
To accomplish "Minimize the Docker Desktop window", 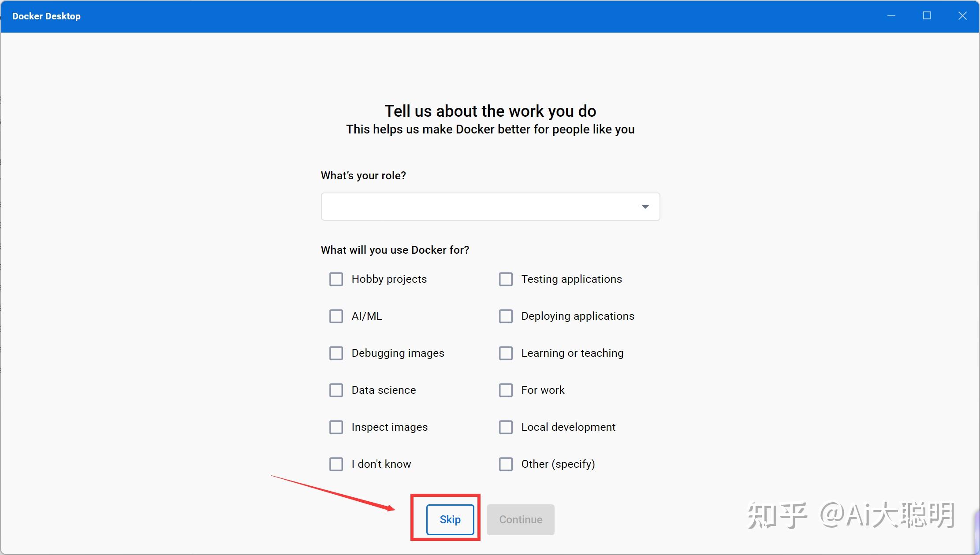I will [x=891, y=16].
